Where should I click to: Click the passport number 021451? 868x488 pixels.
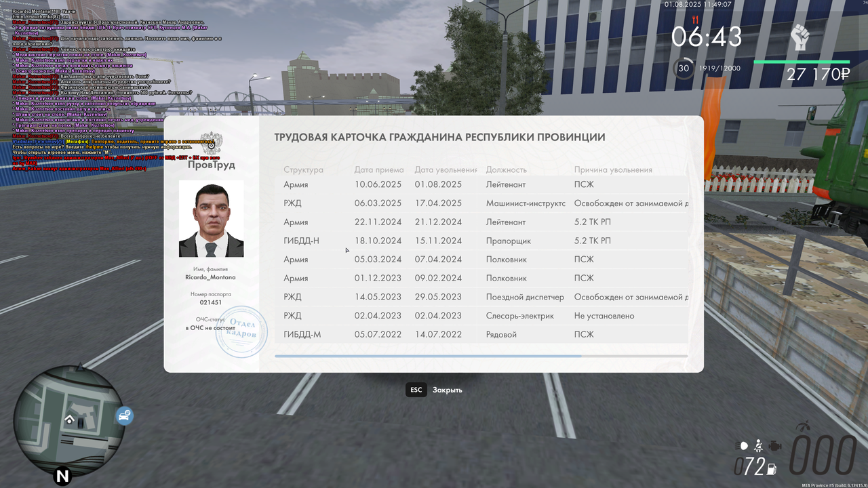pyautogui.click(x=210, y=302)
